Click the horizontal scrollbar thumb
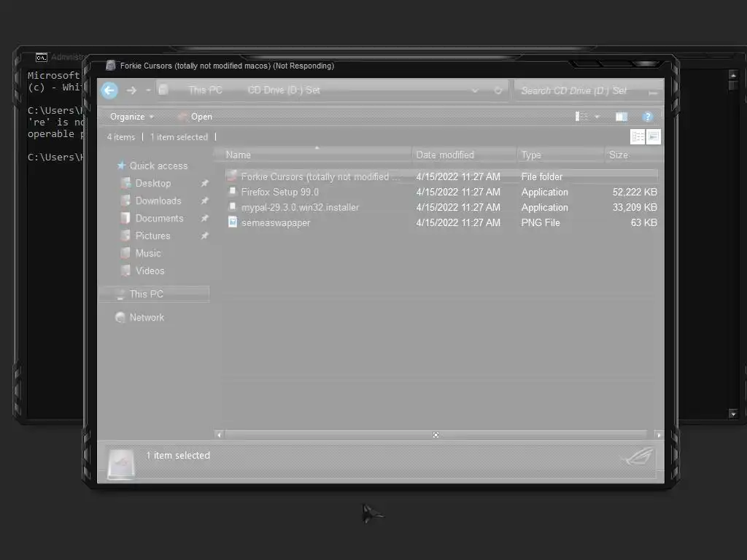747x560 pixels. point(436,435)
